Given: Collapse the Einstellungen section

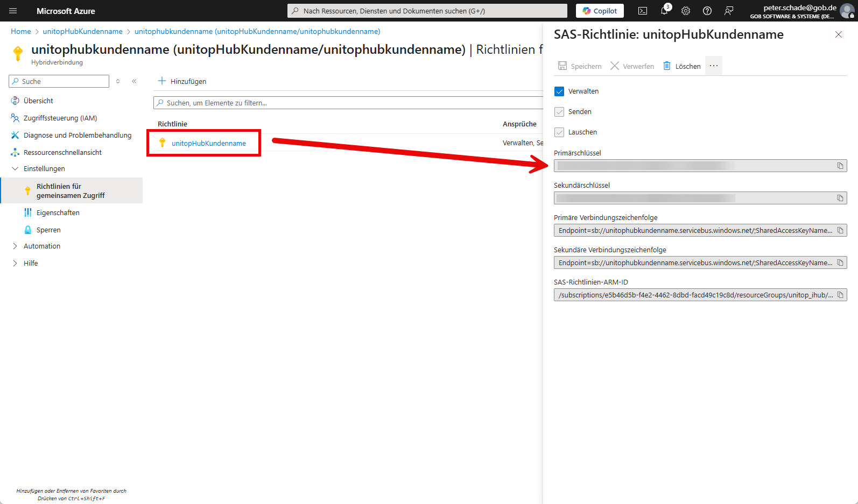Looking at the screenshot, I should (x=15, y=169).
